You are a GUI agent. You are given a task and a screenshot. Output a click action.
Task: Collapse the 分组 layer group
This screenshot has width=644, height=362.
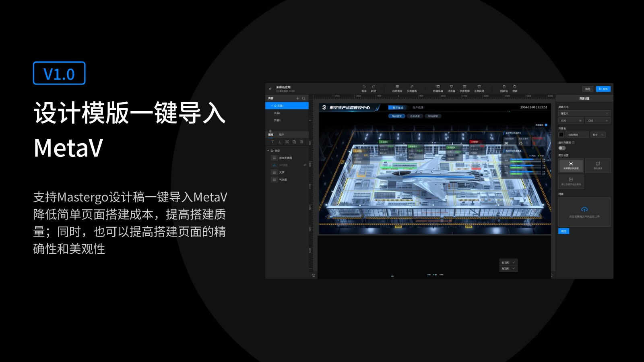point(268,150)
